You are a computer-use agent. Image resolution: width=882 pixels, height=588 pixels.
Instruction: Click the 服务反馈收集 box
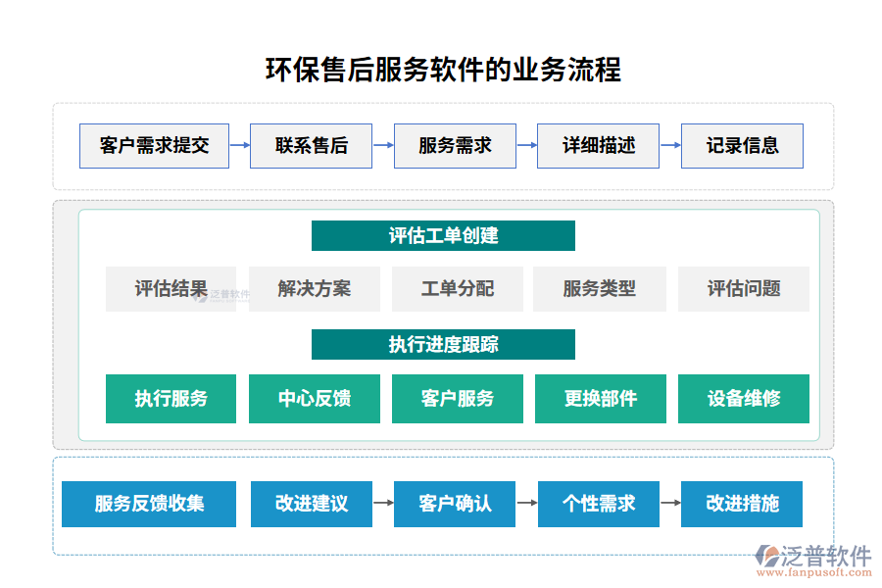click(x=149, y=504)
